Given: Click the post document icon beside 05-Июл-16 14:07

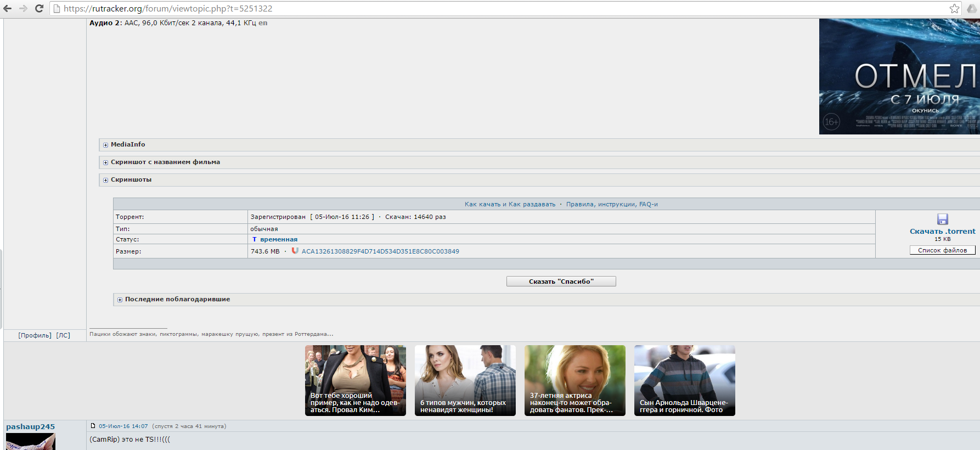Looking at the screenshot, I should click(x=93, y=426).
